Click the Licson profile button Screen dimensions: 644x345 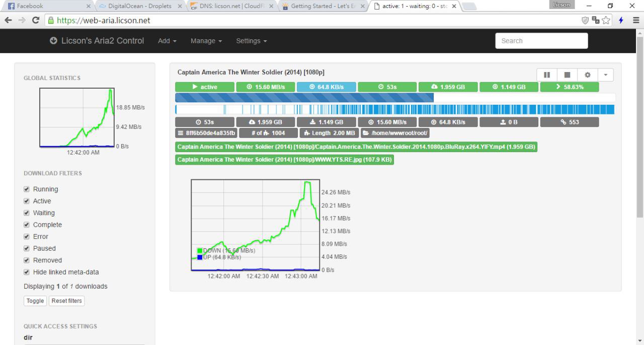click(x=561, y=5)
